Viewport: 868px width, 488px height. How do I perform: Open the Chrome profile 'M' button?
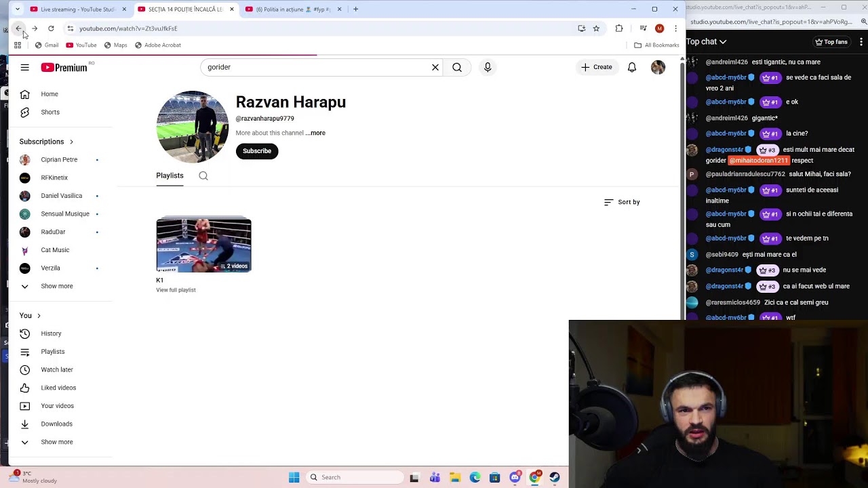pyautogui.click(x=659, y=28)
